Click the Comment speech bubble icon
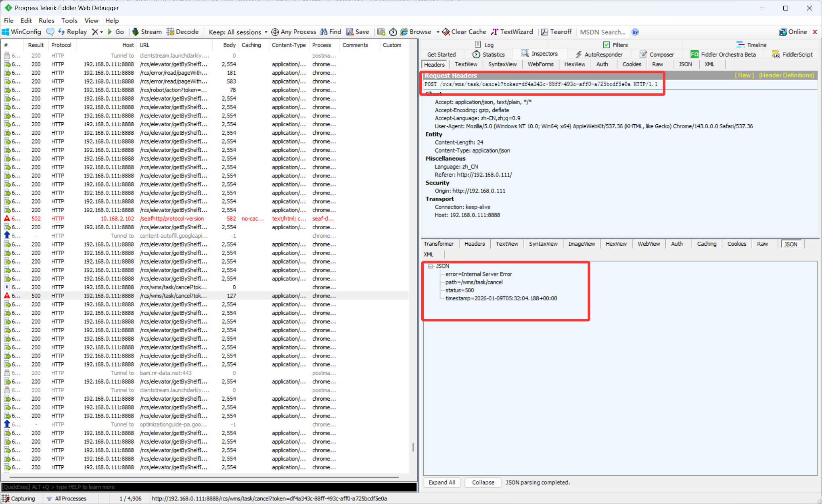Viewport: 822px width, 504px height. pos(50,32)
